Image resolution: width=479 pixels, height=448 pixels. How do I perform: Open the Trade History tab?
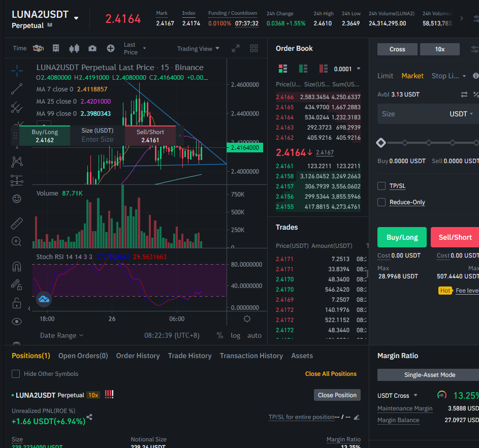(x=189, y=356)
